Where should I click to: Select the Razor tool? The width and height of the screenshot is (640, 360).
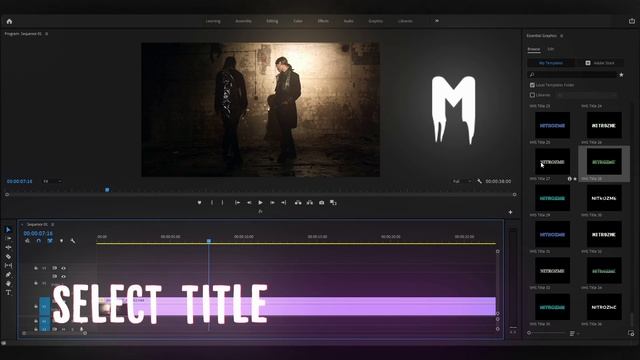(8, 256)
